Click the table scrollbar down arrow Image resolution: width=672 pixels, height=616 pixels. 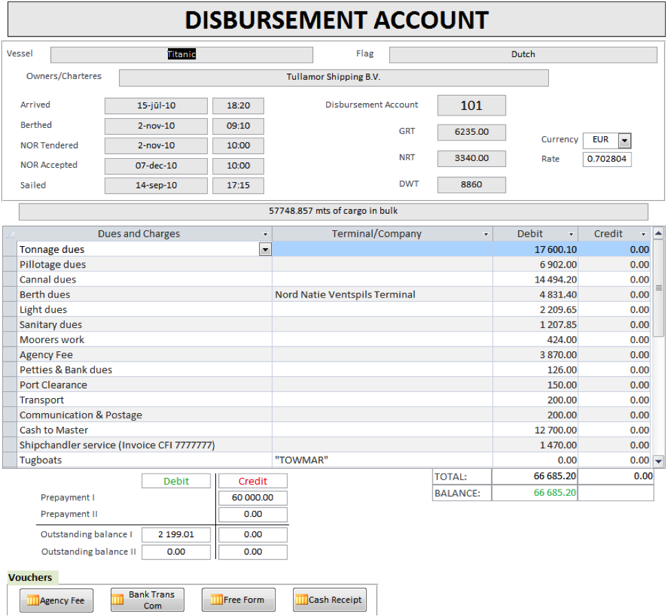658,461
